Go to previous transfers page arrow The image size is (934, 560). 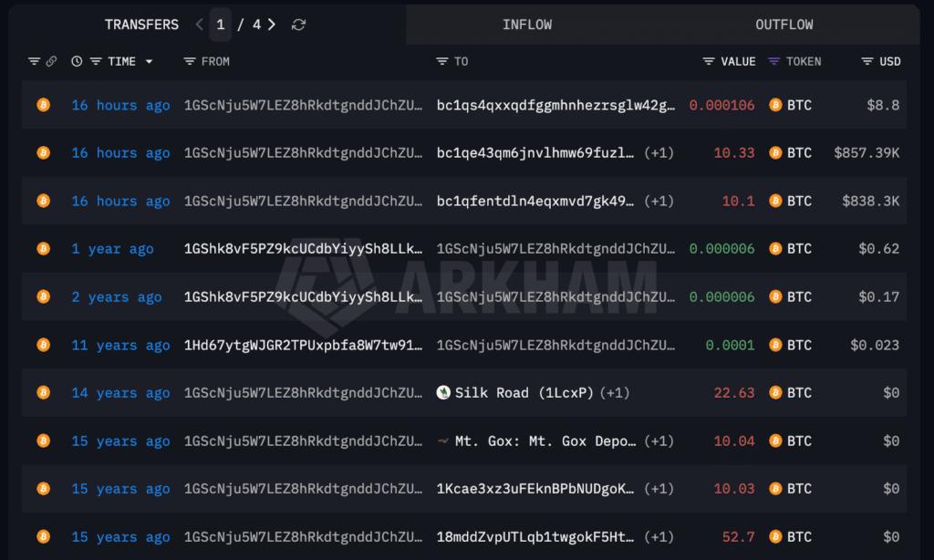[200, 25]
